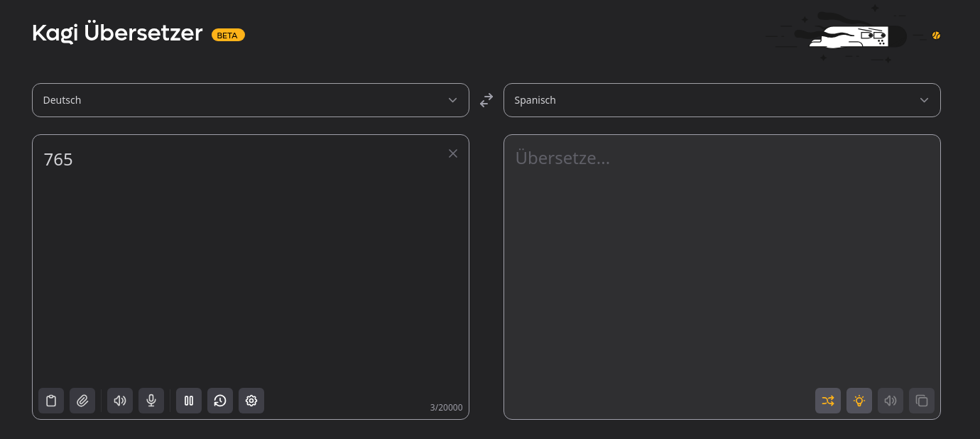The width and height of the screenshot is (980, 439).
Task: Open the Deutsch source language dropdown
Action: [x=251, y=100]
